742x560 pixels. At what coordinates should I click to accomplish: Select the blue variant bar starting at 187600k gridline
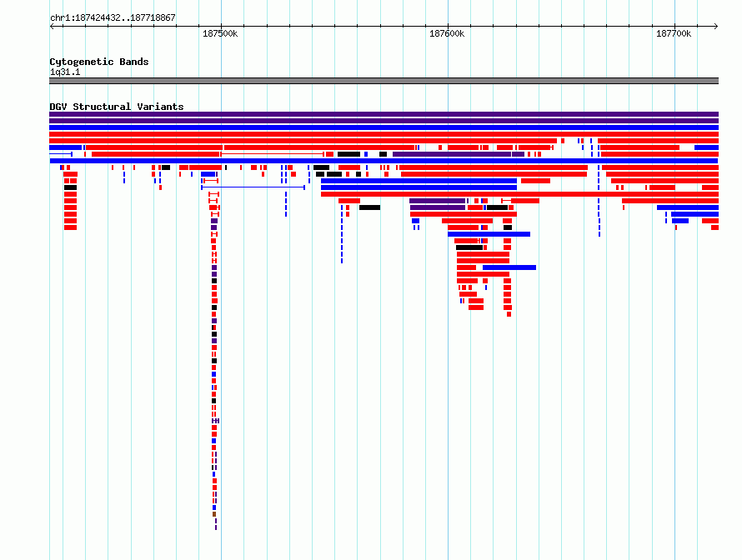point(489,234)
